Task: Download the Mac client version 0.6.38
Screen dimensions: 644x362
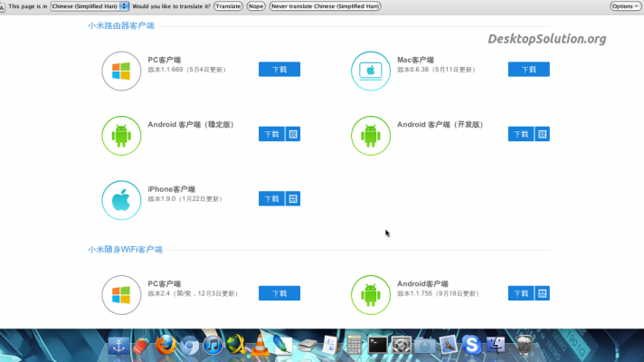Action: (x=528, y=70)
